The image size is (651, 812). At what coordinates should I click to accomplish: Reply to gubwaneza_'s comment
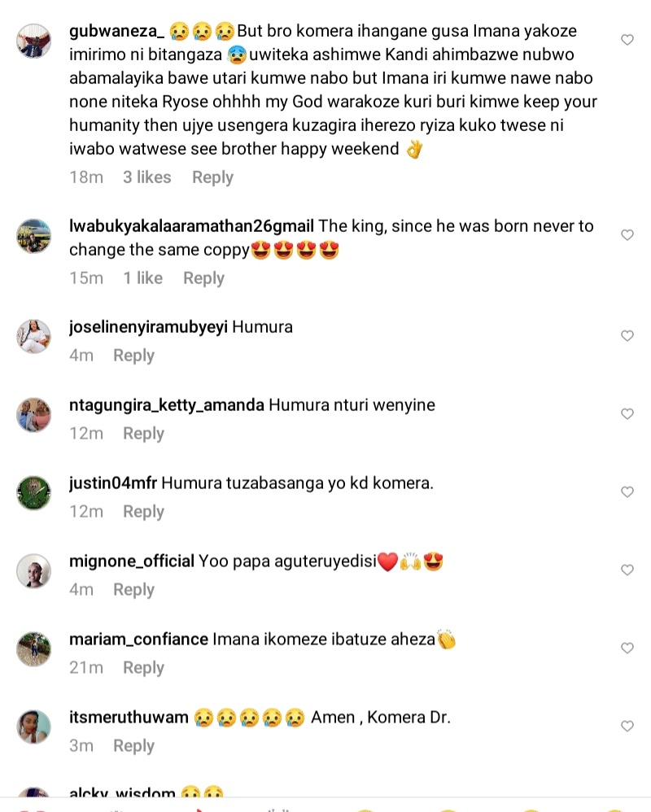point(212,177)
